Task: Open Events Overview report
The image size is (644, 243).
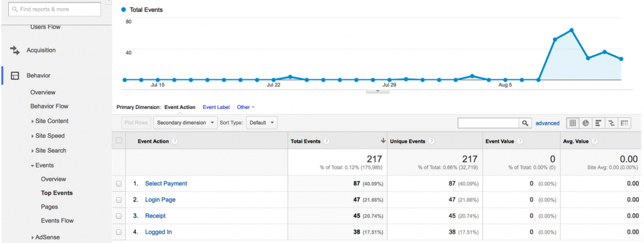Action: tap(53, 179)
